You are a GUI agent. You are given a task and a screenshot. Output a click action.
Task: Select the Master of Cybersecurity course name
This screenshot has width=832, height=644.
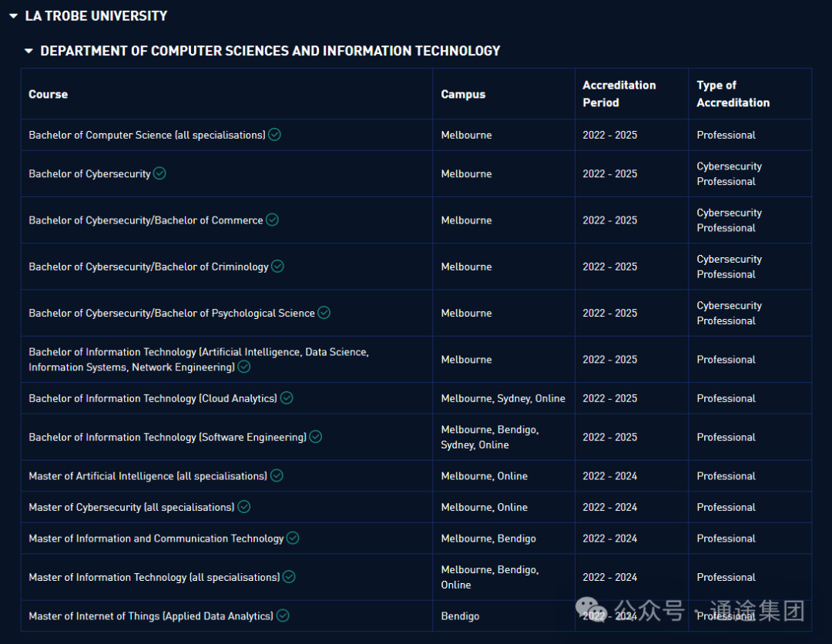tap(132, 507)
